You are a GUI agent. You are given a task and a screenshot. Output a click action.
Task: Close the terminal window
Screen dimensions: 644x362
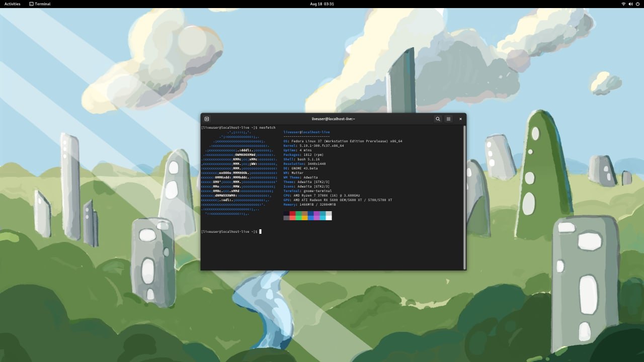pos(460,119)
